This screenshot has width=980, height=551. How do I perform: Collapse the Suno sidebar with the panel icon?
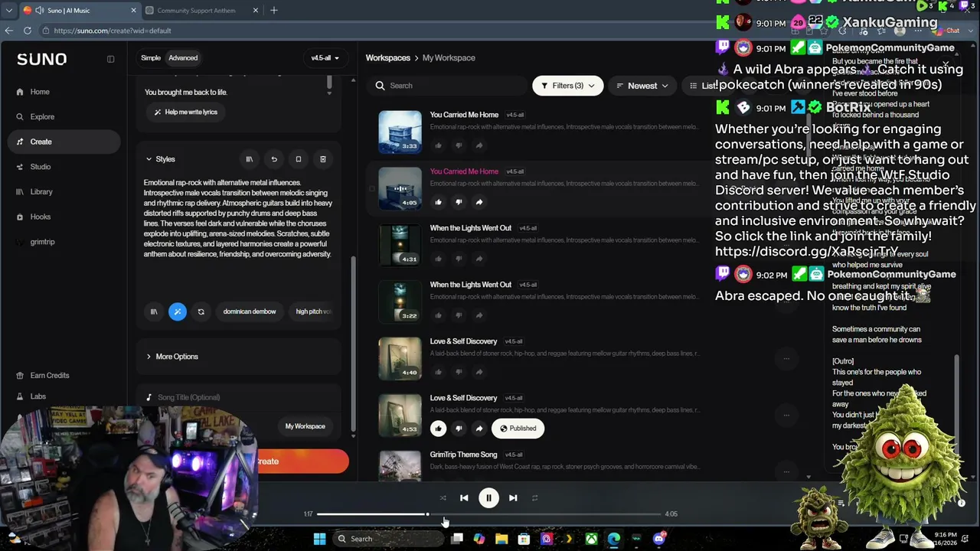tap(110, 59)
